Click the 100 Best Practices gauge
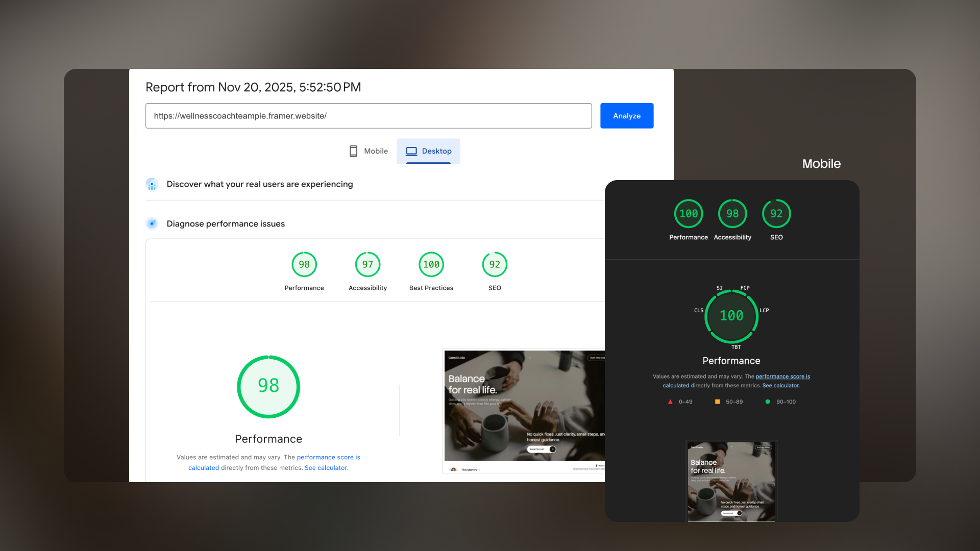Screen dimensions: 980x551 point(431,264)
